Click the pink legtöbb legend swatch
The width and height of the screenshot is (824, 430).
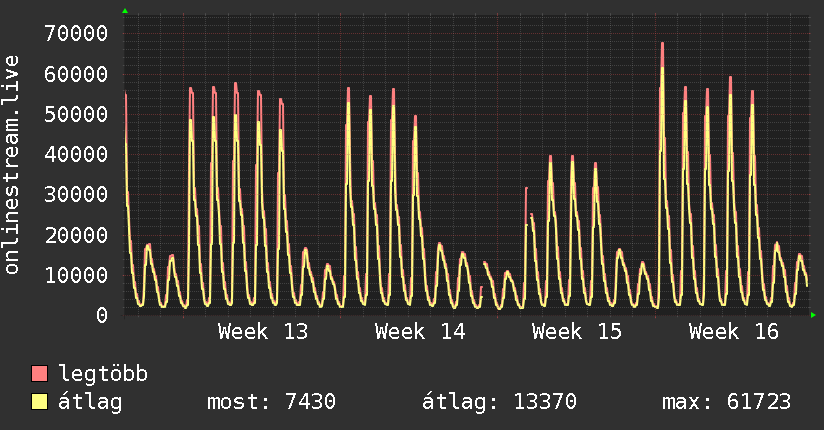[39, 373]
